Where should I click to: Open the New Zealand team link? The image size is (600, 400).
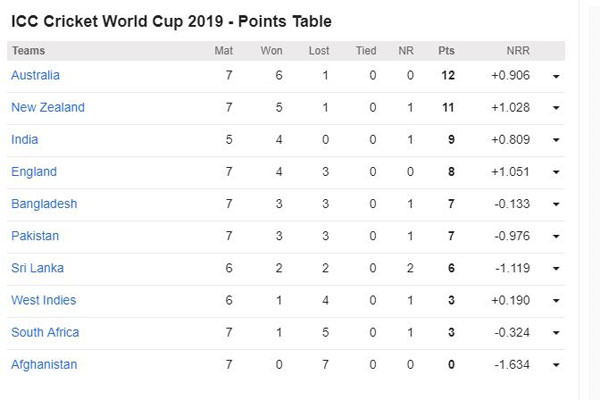click(x=48, y=107)
